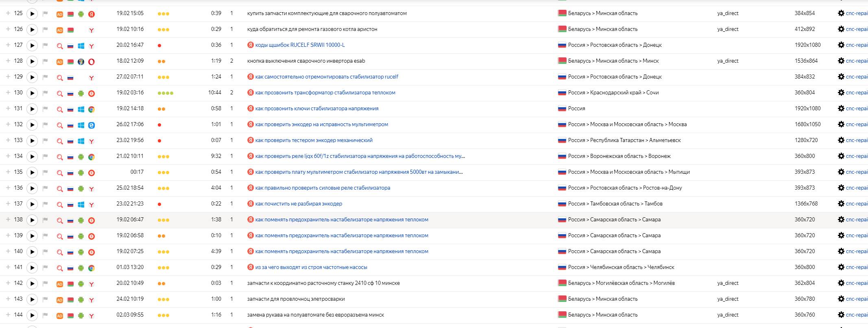Expand visit row 137 details

(x=8, y=203)
